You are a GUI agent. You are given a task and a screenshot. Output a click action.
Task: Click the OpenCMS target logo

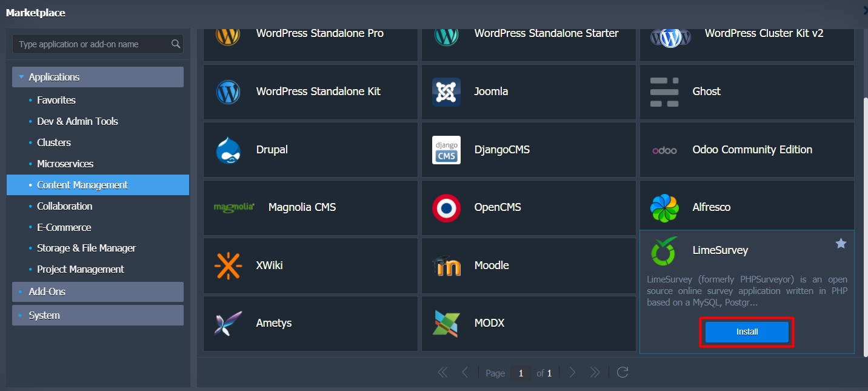(x=446, y=208)
